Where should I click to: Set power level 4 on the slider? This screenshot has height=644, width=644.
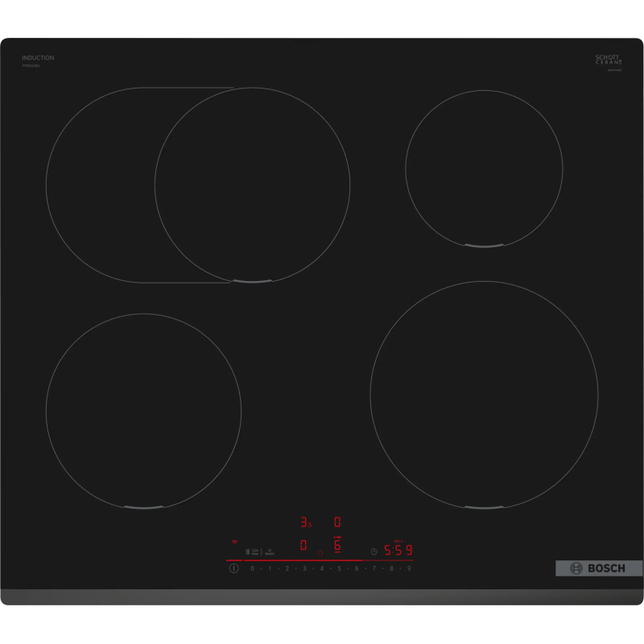[322, 568]
